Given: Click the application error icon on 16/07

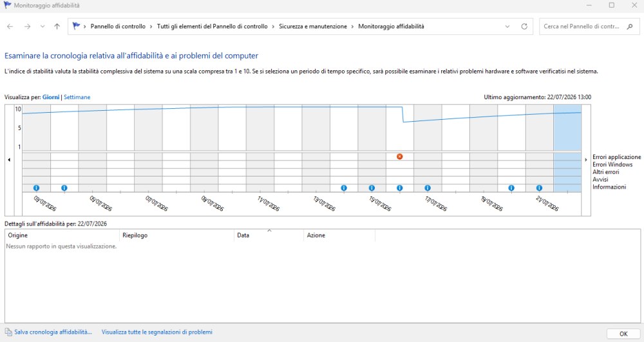Looking at the screenshot, I should click(x=400, y=157).
